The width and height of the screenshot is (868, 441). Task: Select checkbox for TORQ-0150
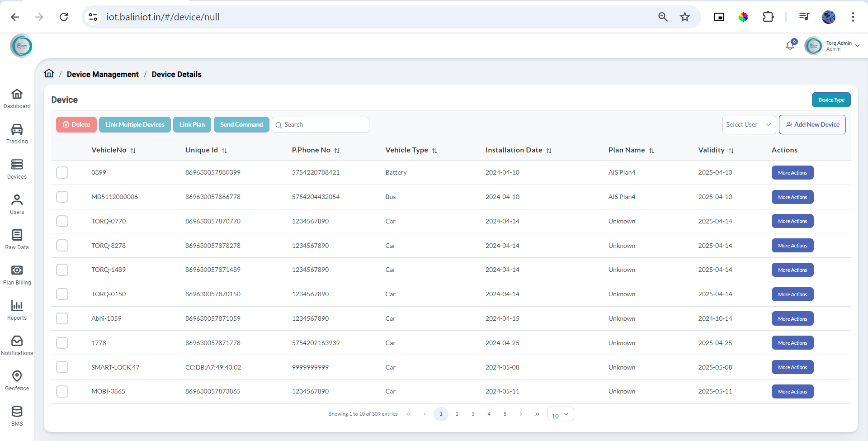tap(62, 294)
